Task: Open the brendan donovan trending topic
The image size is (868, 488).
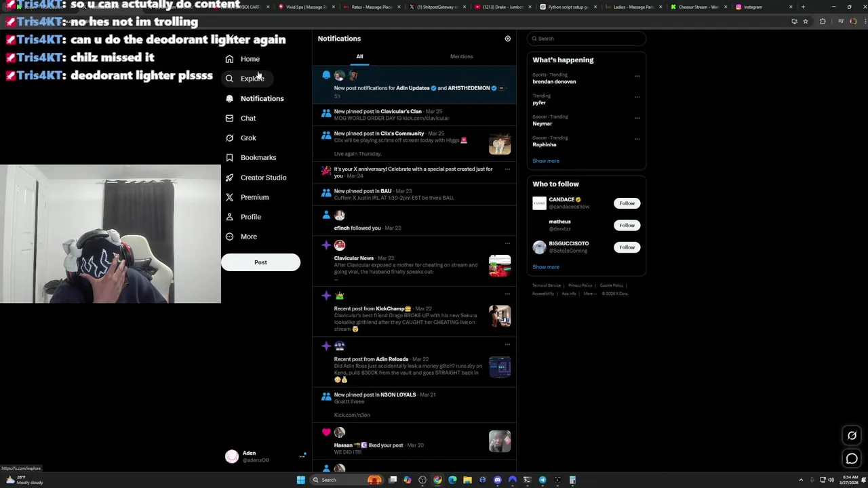Action: coord(554,81)
